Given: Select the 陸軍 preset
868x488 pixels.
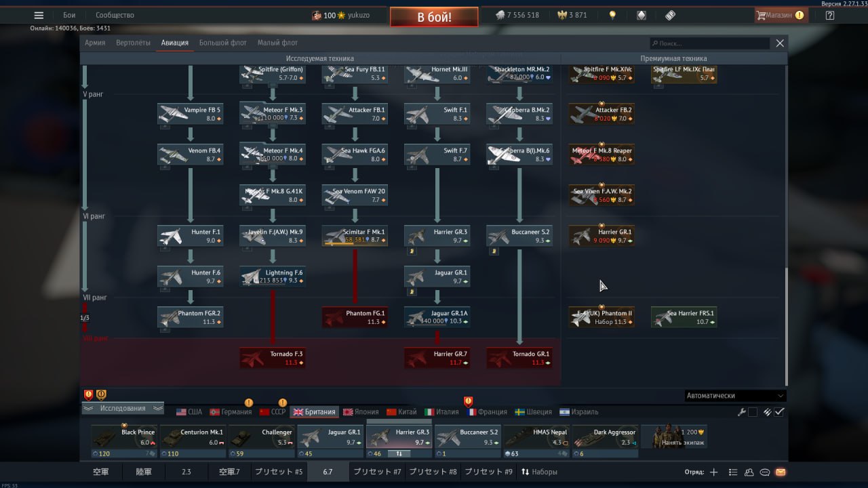Looking at the screenshot, I should pyautogui.click(x=143, y=472).
